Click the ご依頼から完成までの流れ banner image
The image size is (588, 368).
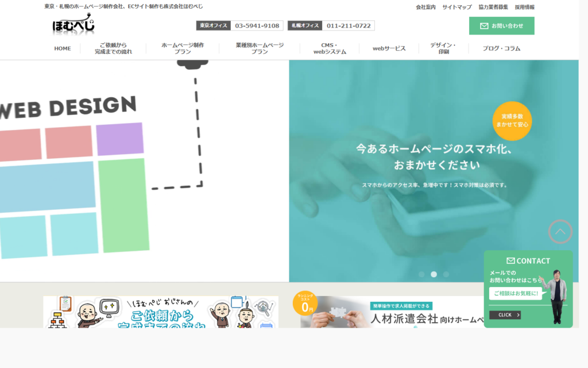(x=161, y=312)
